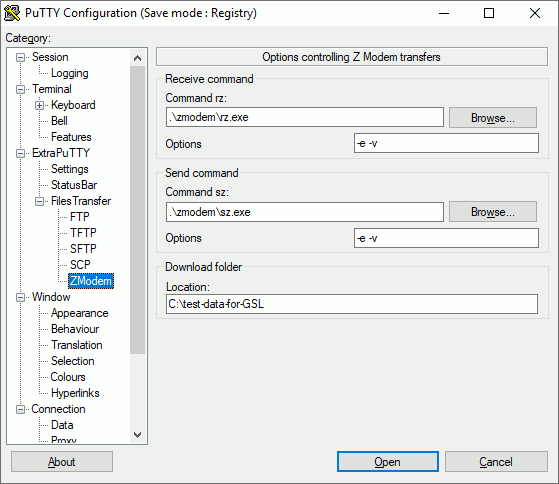Click the Download folder Location field

(352, 304)
